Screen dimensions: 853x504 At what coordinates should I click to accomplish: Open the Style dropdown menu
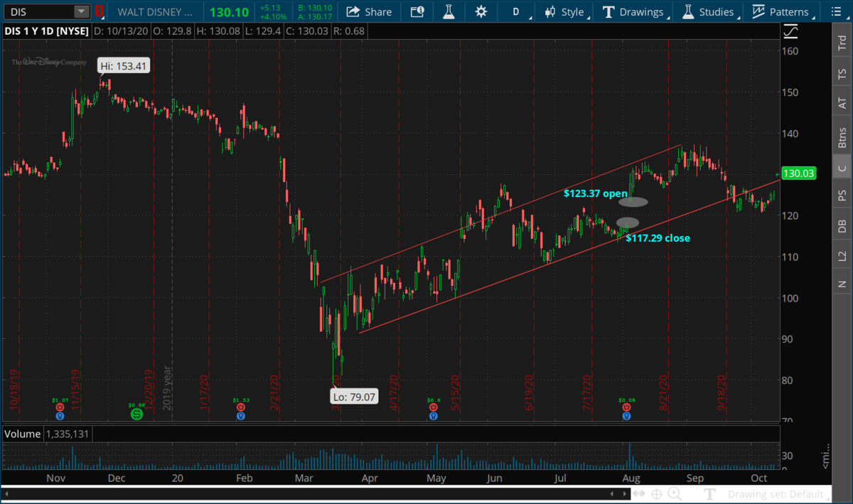click(565, 11)
